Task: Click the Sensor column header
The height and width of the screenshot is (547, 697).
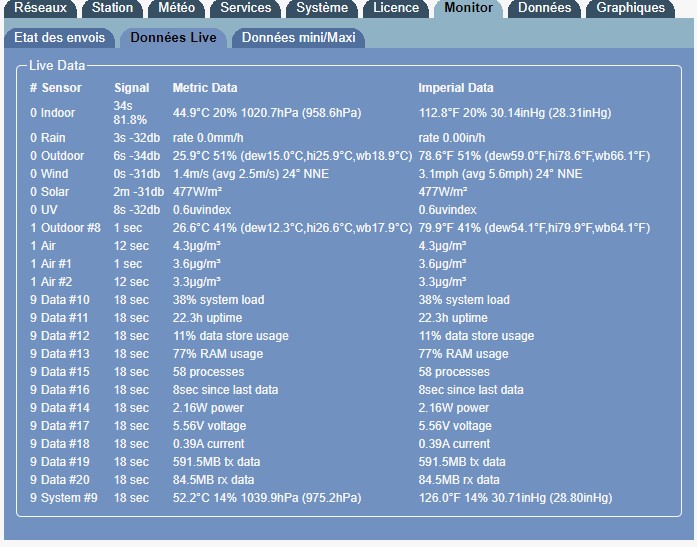Action: (56, 88)
